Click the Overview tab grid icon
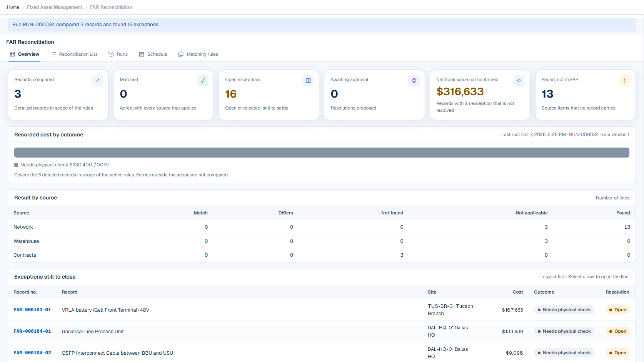644x362 pixels. tap(12, 54)
